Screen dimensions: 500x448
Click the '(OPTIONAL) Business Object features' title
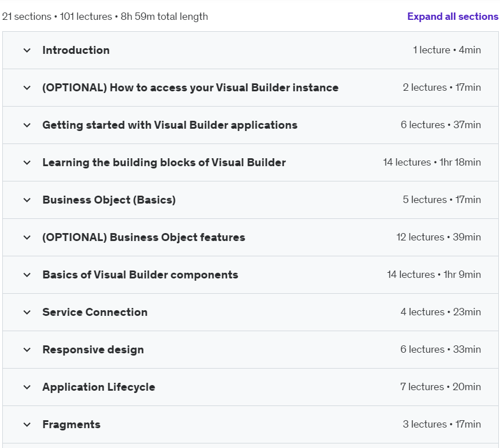[x=144, y=238]
